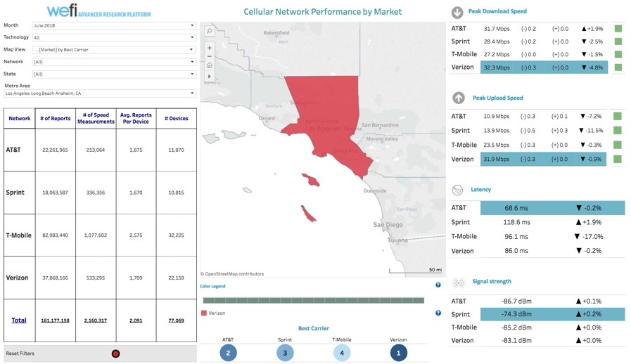631x364 pixels.
Task: Click the highlighted AT&T 68.6 ms latency
Action: pyautogui.click(x=516, y=208)
